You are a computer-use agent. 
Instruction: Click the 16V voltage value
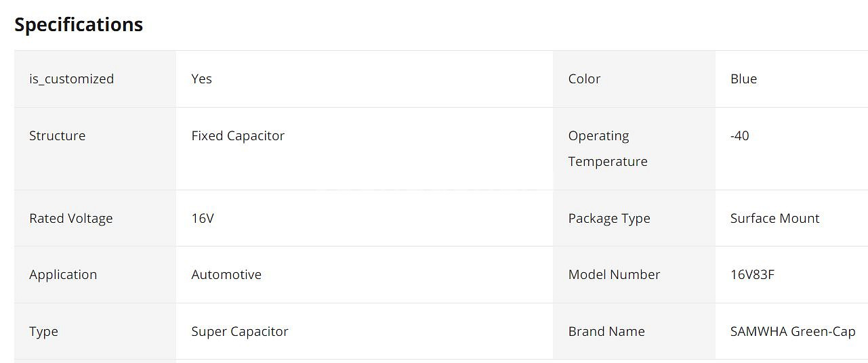coord(203,218)
